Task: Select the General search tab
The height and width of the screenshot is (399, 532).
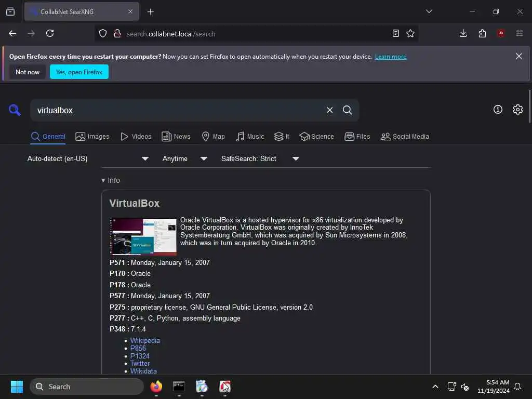Action: 48,137
